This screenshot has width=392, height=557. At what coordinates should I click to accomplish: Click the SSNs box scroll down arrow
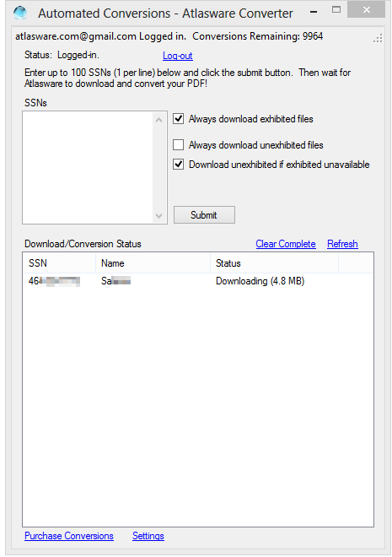click(x=159, y=215)
